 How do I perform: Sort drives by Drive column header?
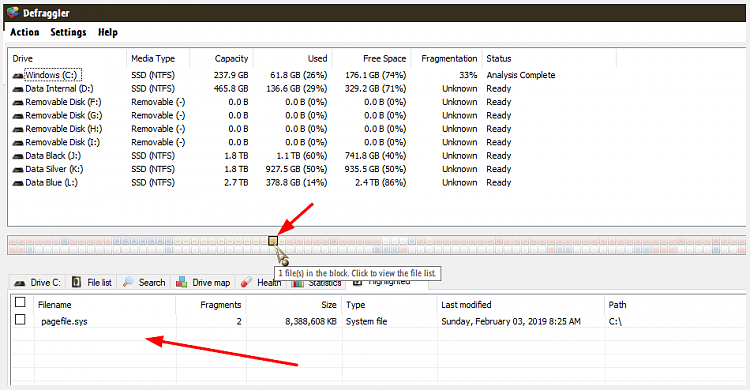pyautogui.click(x=67, y=58)
